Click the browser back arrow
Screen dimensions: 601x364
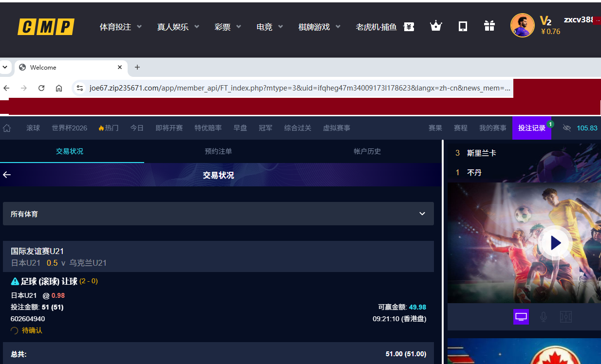[x=6, y=88]
